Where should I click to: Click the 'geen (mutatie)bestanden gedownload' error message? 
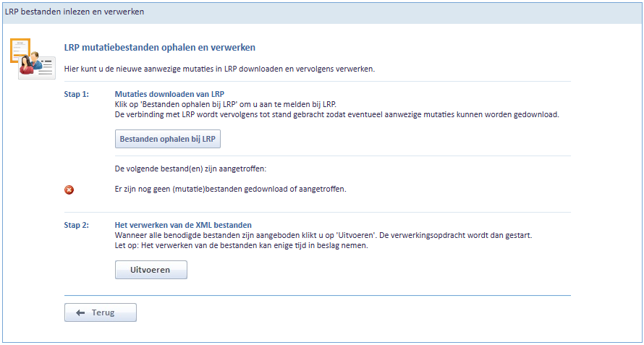point(231,189)
